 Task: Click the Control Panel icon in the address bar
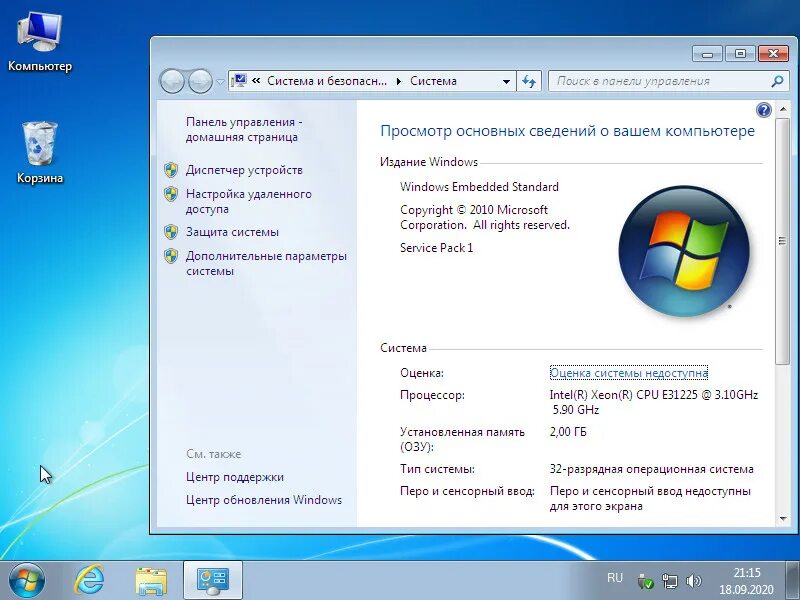coord(239,81)
